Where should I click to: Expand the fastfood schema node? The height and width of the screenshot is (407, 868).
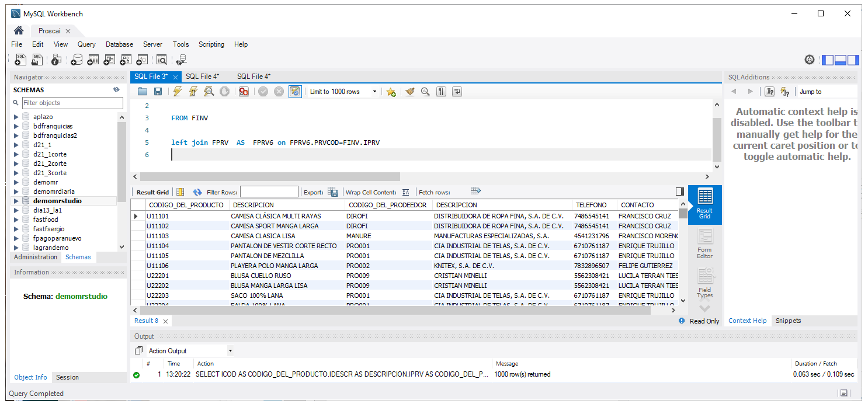pos(16,220)
